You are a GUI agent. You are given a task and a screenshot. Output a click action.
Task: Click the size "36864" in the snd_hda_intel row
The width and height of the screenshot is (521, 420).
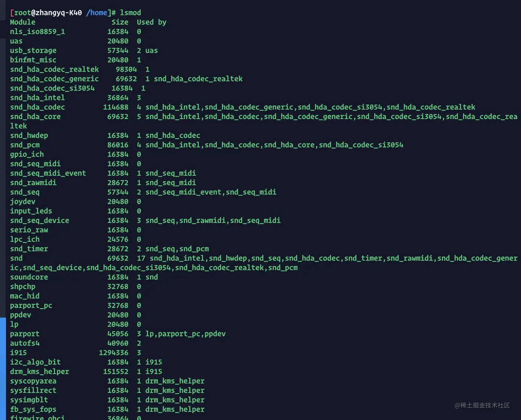[118, 98]
